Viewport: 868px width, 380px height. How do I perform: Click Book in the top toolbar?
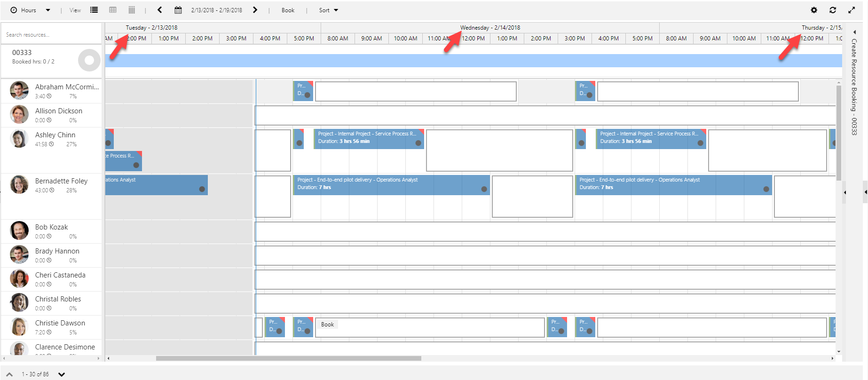click(x=288, y=10)
